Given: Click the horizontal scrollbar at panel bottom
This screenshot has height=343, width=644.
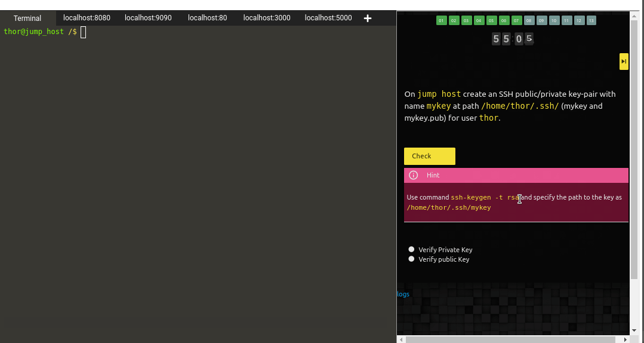Looking at the screenshot, I should [x=510, y=339].
